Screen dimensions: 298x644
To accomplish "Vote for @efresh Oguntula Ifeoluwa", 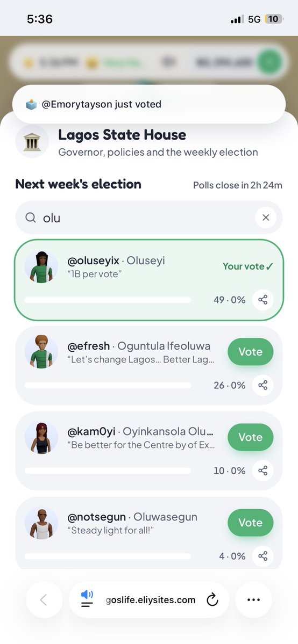I will [x=250, y=352].
